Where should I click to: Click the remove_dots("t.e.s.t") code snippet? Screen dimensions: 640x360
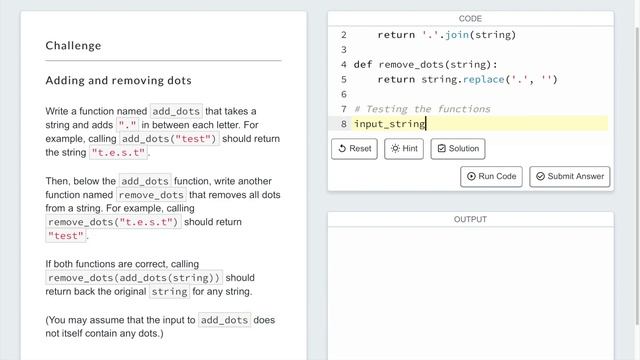pyautogui.click(x=113, y=222)
